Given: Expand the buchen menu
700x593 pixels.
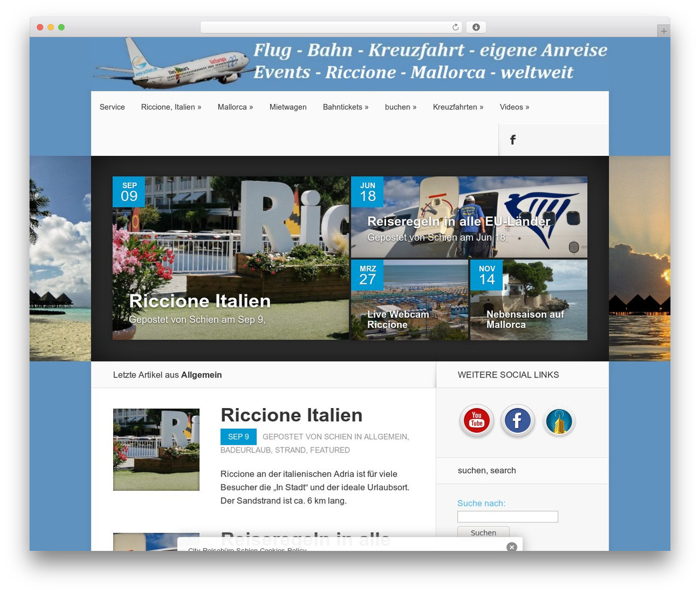Looking at the screenshot, I should point(401,107).
